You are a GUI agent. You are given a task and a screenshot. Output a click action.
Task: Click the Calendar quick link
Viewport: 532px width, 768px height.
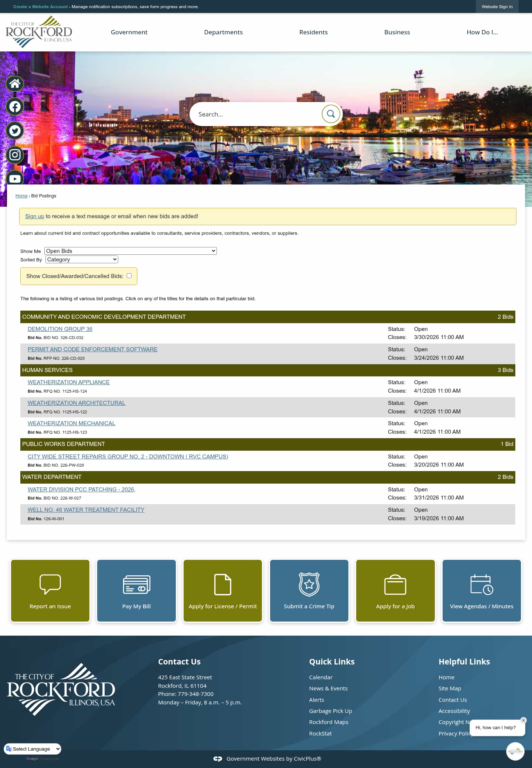pos(321,677)
